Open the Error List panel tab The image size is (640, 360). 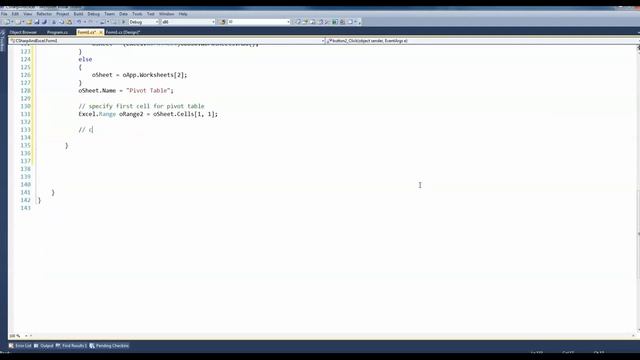pyautogui.click(x=20, y=346)
